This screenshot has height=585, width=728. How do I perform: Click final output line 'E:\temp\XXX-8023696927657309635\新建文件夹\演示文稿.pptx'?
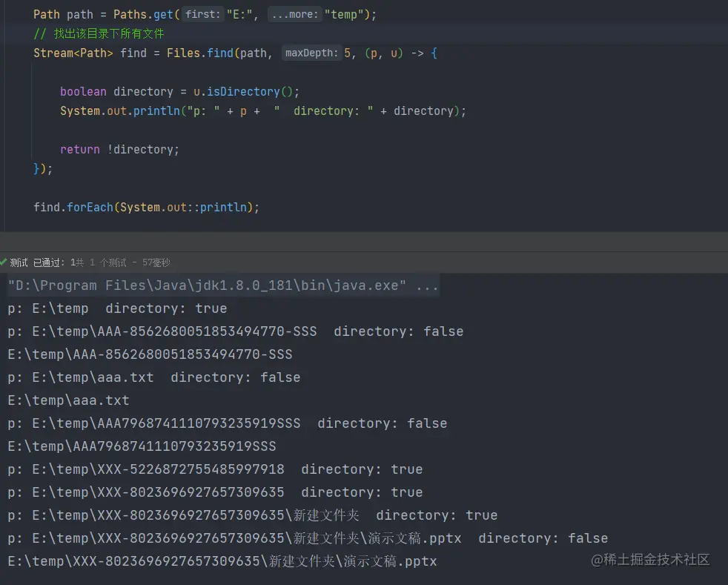(222, 561)
